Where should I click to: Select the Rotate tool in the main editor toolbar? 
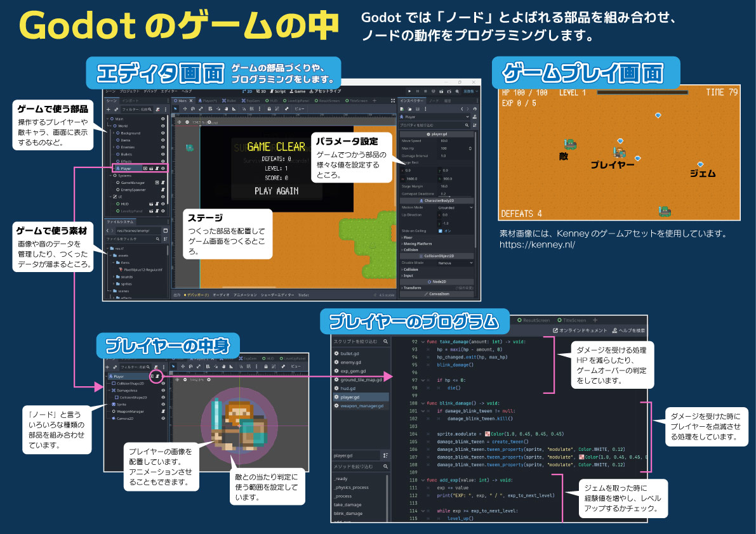pyautogui.click(x=193, y=109)
